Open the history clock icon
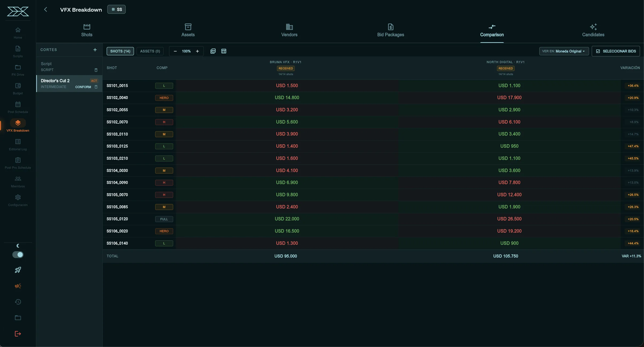The height and width of the screenshot is (347, 644). [x=18, y=302]
